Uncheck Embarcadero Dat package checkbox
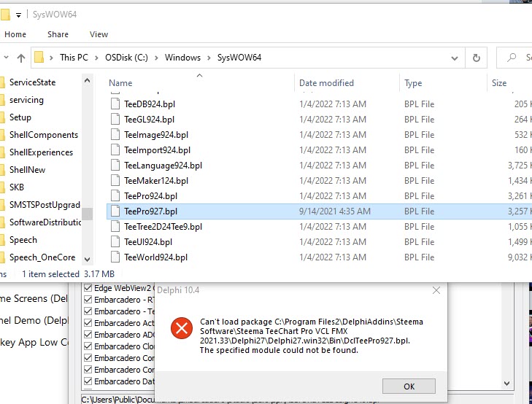532x404 pixels. (x=88, y=381)
